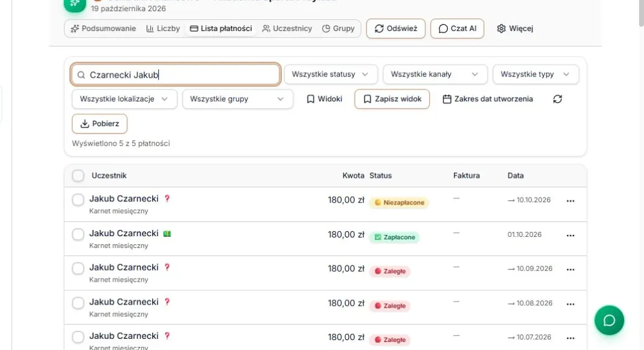Click the reset filters circular arrows icon

pyautogui.click(x=557, y=99)
